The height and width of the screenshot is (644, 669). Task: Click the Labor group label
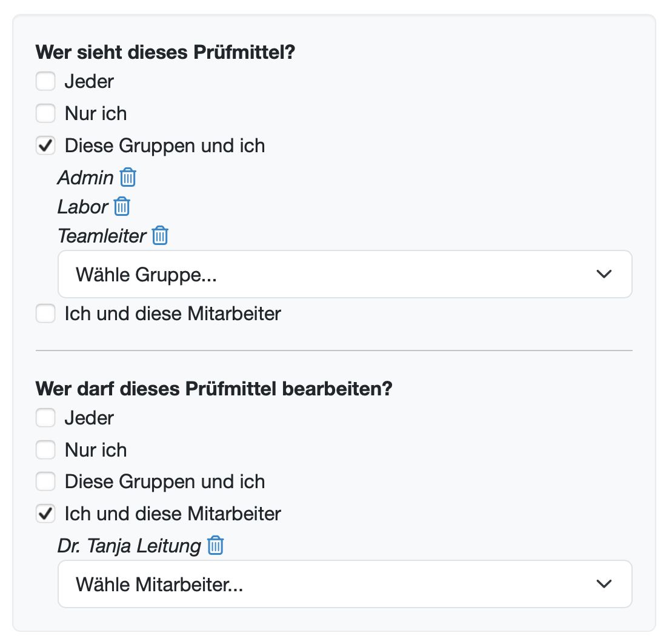coord(80,206)
